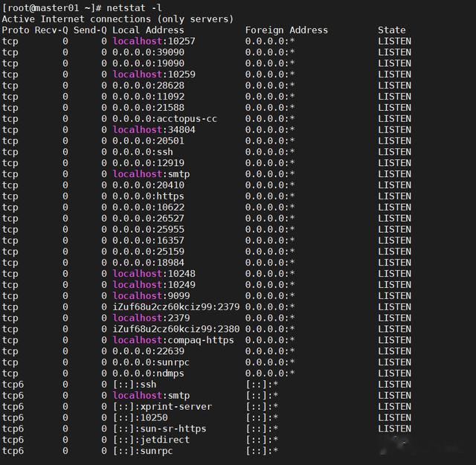Select the '[::]:jetdirect' address
Screen dimensions: 476x465
[151, 440]
